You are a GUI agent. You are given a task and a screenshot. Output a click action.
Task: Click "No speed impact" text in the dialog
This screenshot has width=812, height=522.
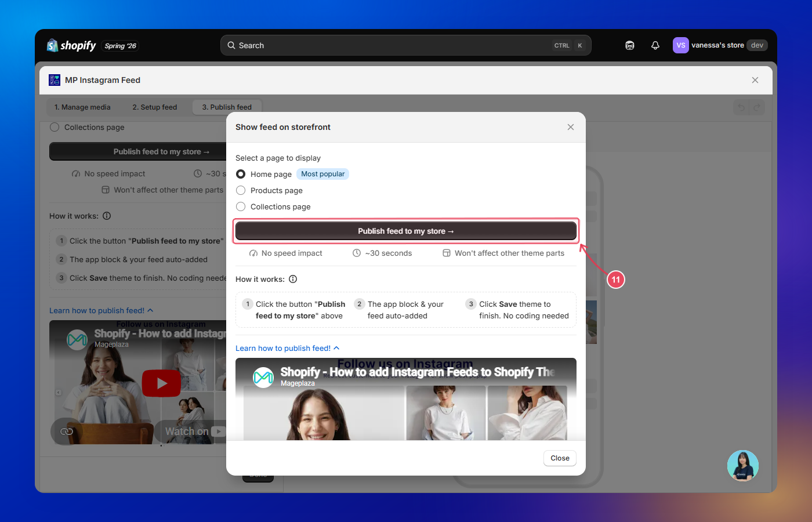tap(292, 253)
